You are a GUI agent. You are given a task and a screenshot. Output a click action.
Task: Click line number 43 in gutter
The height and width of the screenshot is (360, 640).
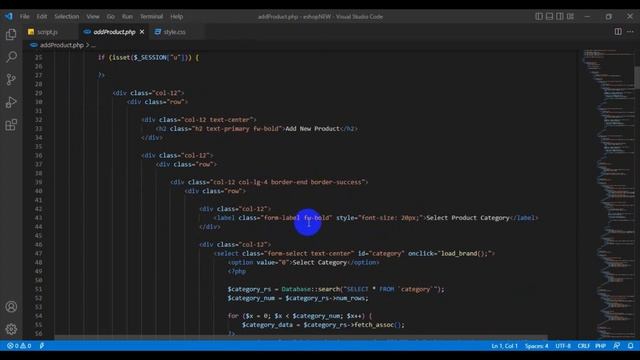click(x=38, y=218)
